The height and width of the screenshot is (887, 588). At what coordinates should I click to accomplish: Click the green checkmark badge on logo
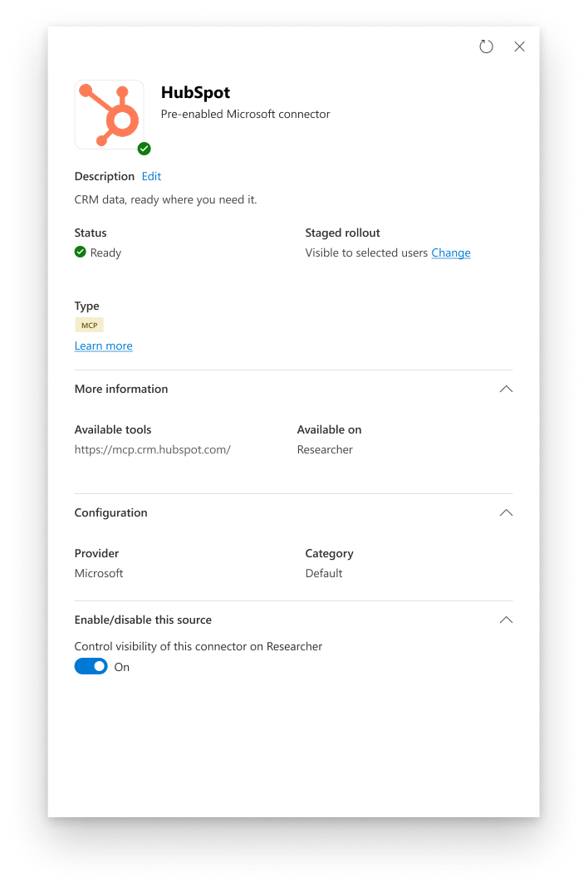(x=145, y=149)
